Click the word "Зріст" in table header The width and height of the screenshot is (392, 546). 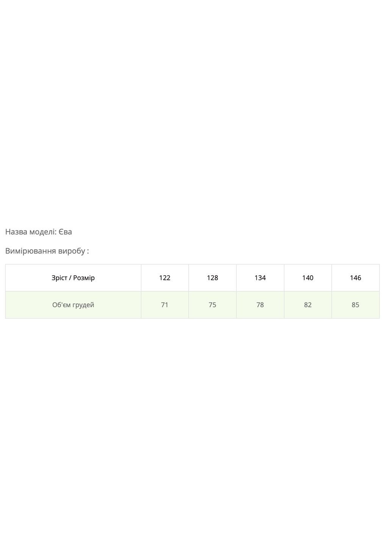coord(59,278)
